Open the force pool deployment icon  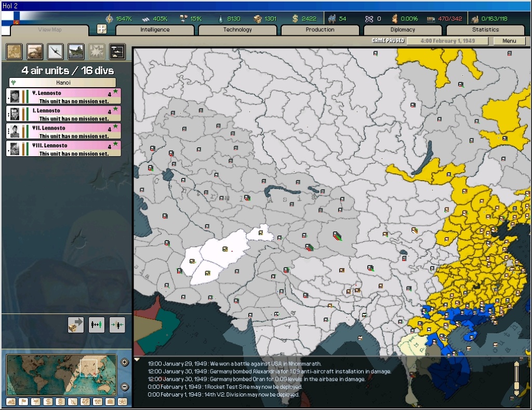[x=117, y=51]
